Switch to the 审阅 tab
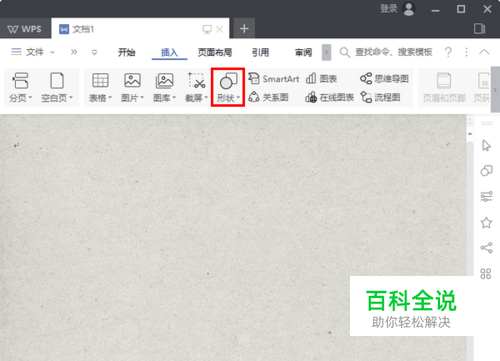This screenshot has height=361, width=500. 303,52
